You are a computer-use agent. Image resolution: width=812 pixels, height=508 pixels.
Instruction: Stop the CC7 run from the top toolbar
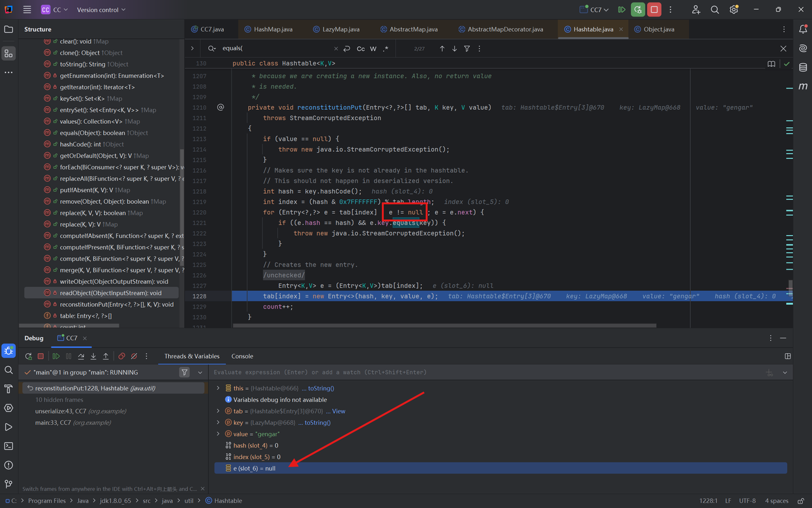(x=654, y=10)
